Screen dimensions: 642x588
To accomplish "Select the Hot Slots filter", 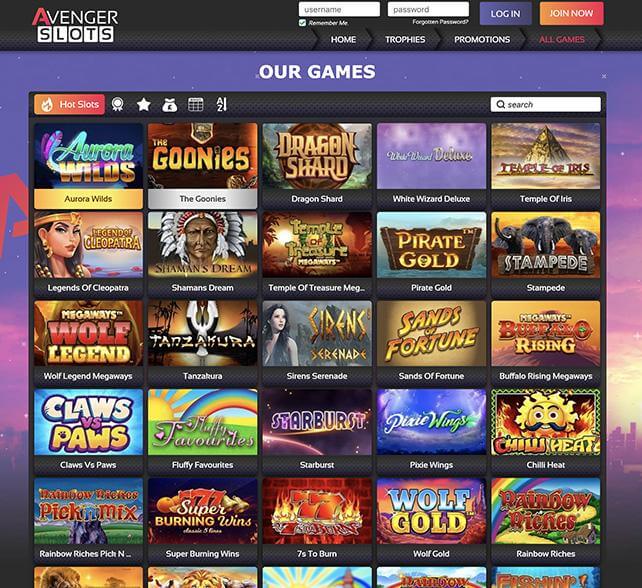I will pos(69,104).
